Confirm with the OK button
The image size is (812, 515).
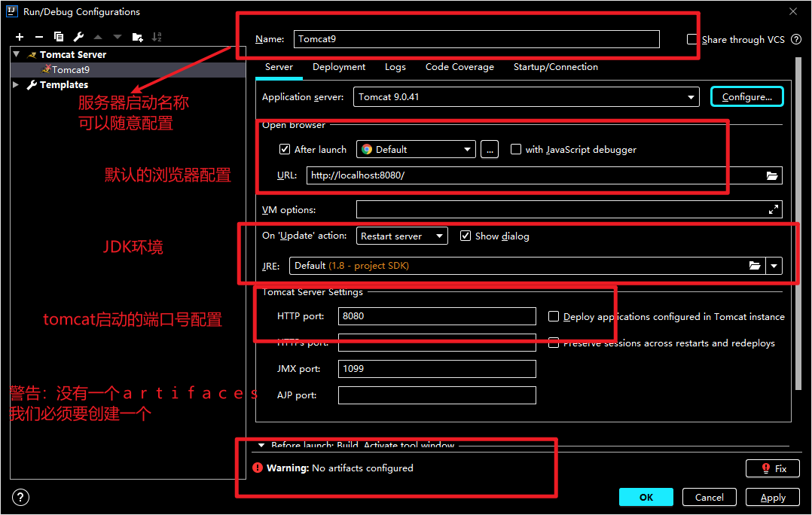tap(646, 497)
